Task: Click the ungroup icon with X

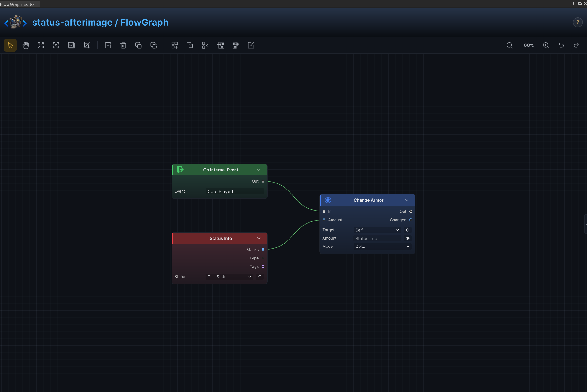Action: click(x=205, y=45)
